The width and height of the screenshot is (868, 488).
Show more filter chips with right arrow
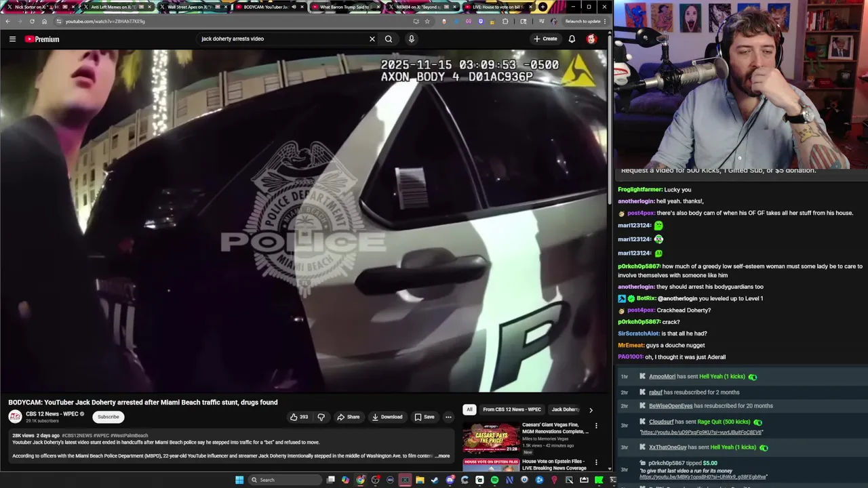click(x=591, y=409)
